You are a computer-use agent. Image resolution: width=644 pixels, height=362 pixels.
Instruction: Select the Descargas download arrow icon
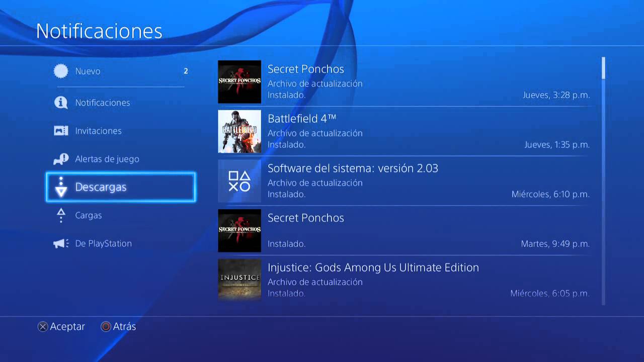click(61, 187)
